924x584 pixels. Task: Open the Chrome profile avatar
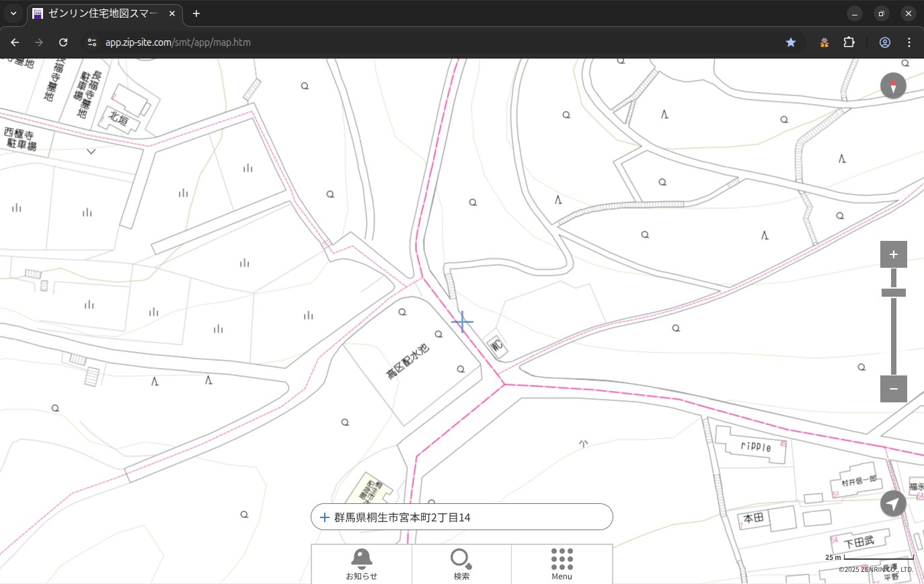884,42
